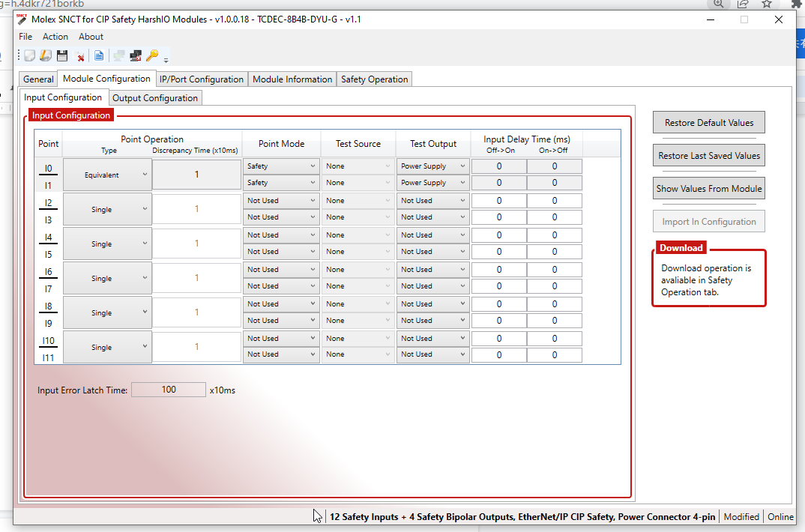
Task: Click the yellow key password toolbar icon
Action: 152,56
